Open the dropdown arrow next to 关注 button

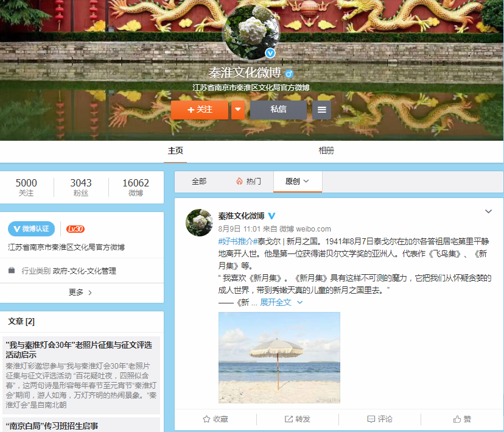coord(238,110)
